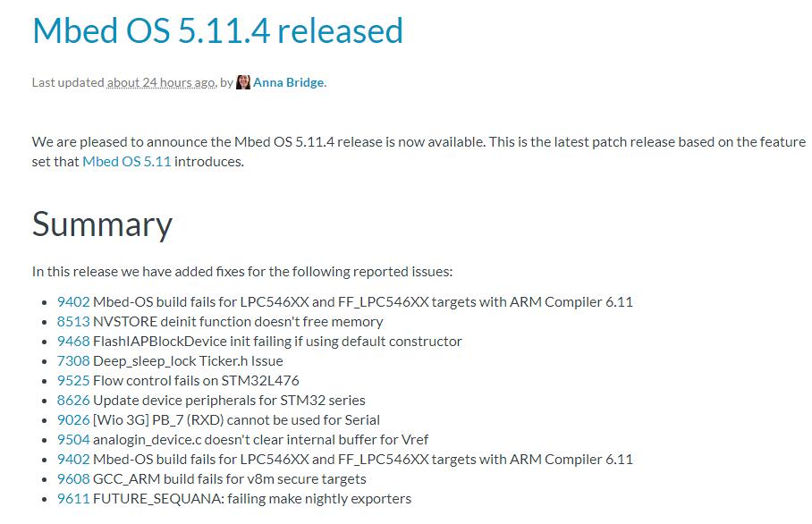Open the Mbed OS 5.11 link
The height and width of the screenshot is (524, 812).
127,162
